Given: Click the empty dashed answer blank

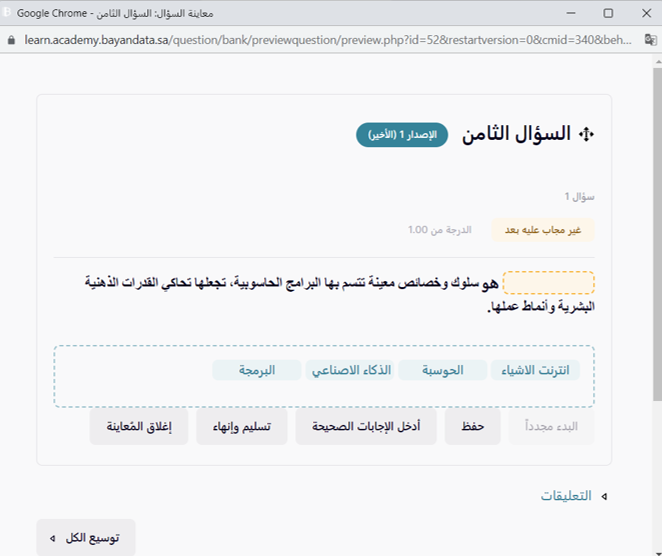Looking at the screenshot, I should 548,283.
